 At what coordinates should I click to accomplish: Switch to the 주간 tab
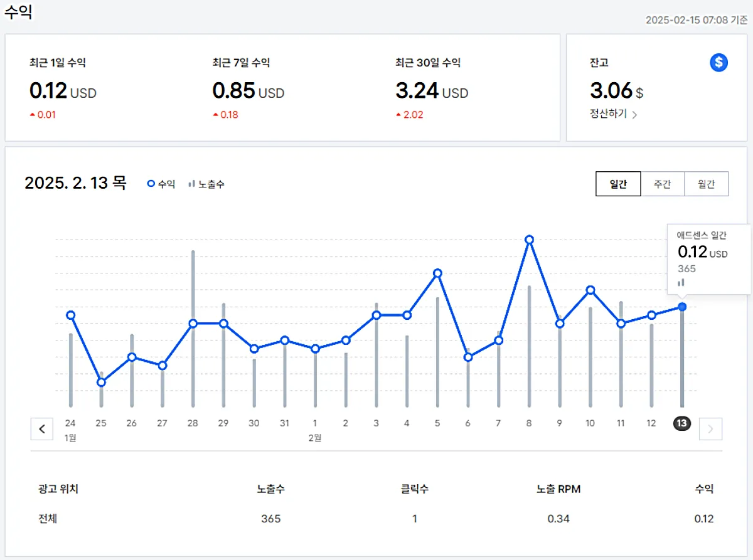coord(663,184)
